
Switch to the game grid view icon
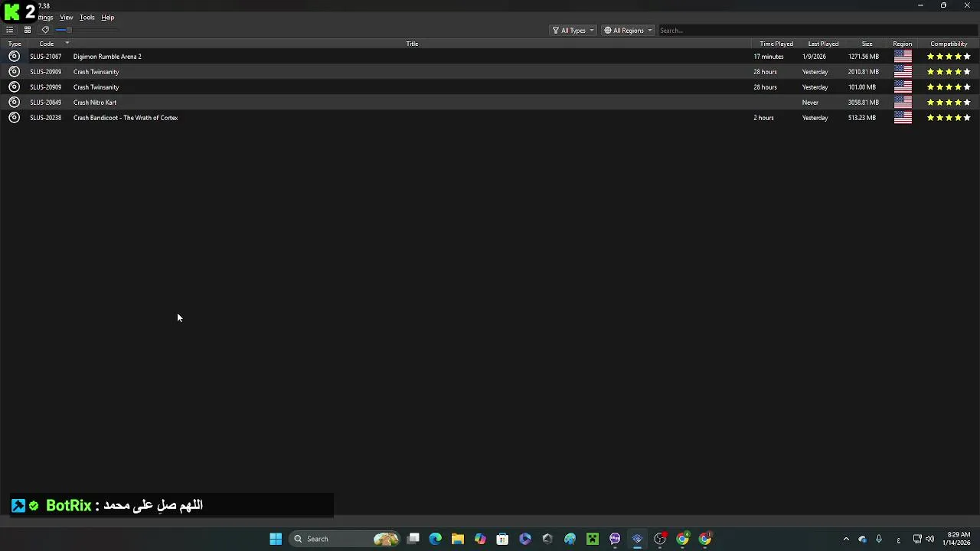point(28,30)
